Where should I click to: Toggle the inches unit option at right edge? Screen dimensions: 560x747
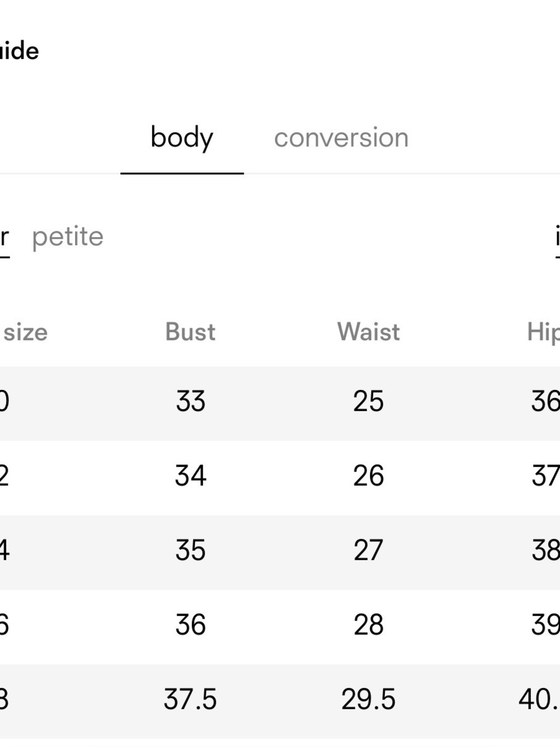(x=557, y=237)
